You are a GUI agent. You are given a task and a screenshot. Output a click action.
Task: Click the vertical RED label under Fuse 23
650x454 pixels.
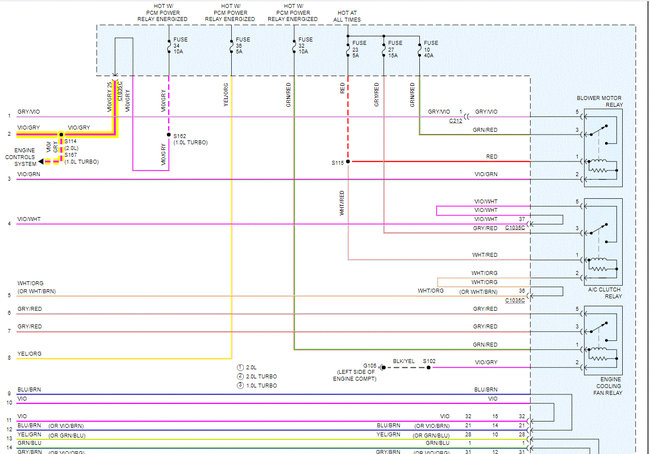(342, 88)
